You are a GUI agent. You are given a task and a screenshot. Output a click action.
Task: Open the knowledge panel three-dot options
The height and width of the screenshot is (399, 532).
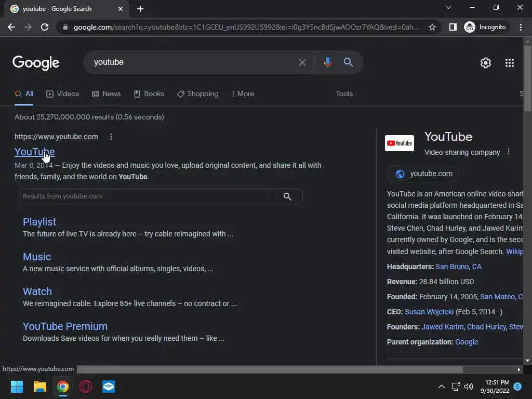coord(508,151)
